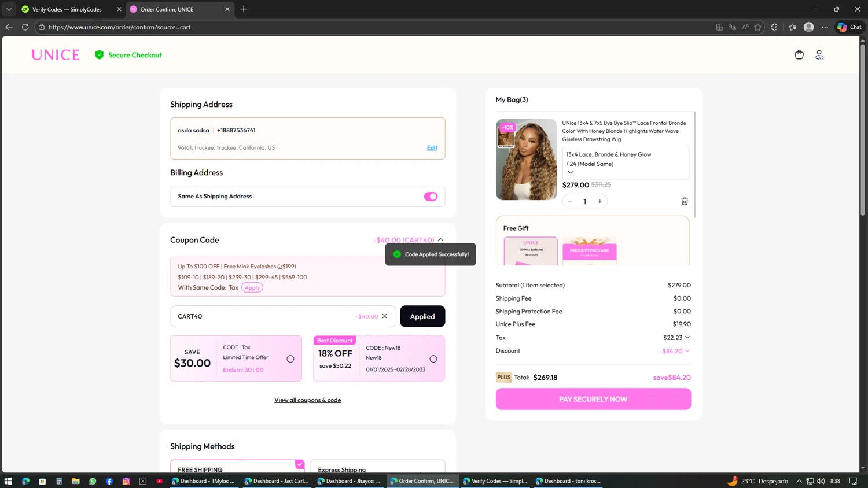Add page to favorites with star icon
The width and height of the screenshot is (868, 488).
(x=758, y=27)
